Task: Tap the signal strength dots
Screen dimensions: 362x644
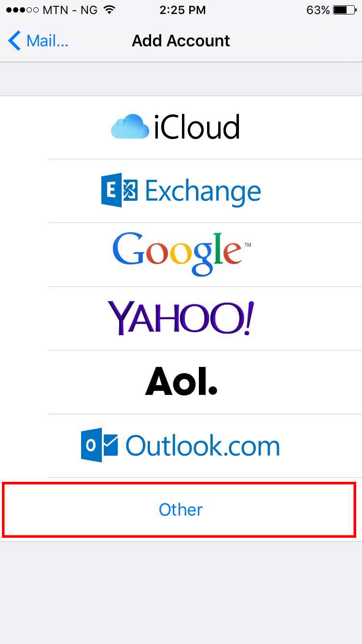Action: tap(20, 10)
